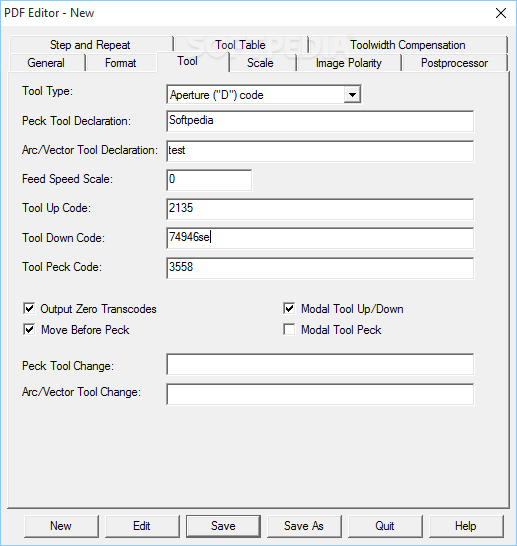The image size is (517, 546).
Task: Toggle the Move Before Peck checkbox
Action: [29, 329]
